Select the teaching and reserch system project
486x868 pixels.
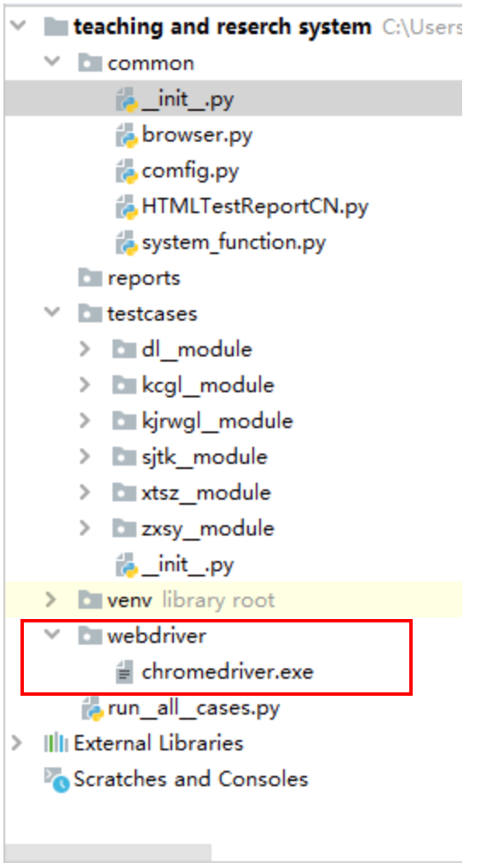point(222,26)
